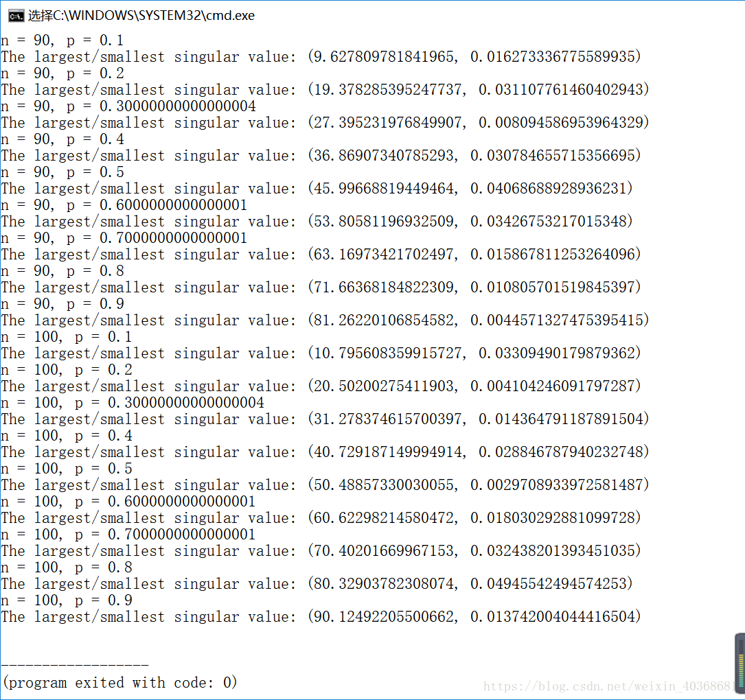Select the line "n = 90, p = 0.2"
Viewport: 745px width, 700px height.
click(x=62, y=73)
